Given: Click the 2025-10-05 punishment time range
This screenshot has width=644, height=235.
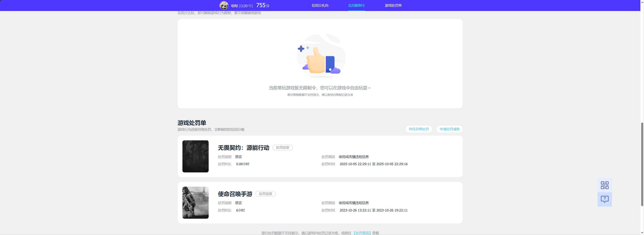Looking at the screenshot, I should [x=374, y=164].
